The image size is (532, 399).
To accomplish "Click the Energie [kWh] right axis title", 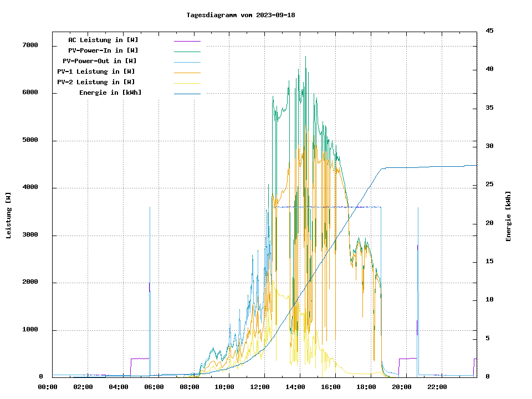I will pyautogui.click(x=509, y=216).
